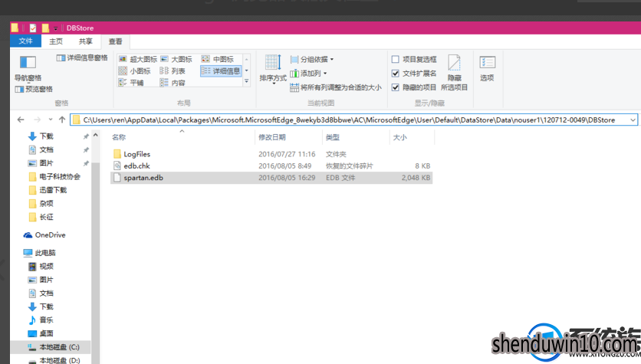Expand the address bar history dropdown
The height and width of the screenshot is (364, 641).
[633, 120]
